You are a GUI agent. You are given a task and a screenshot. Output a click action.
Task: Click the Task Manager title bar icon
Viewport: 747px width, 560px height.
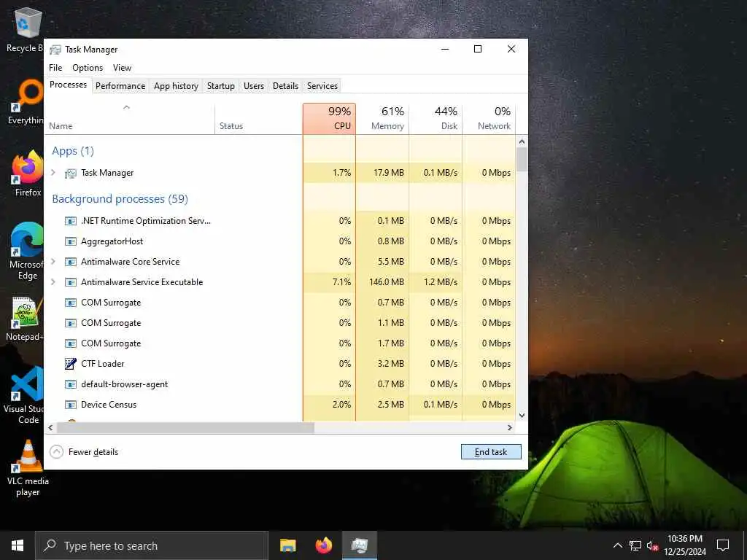[x=55, y=50]
